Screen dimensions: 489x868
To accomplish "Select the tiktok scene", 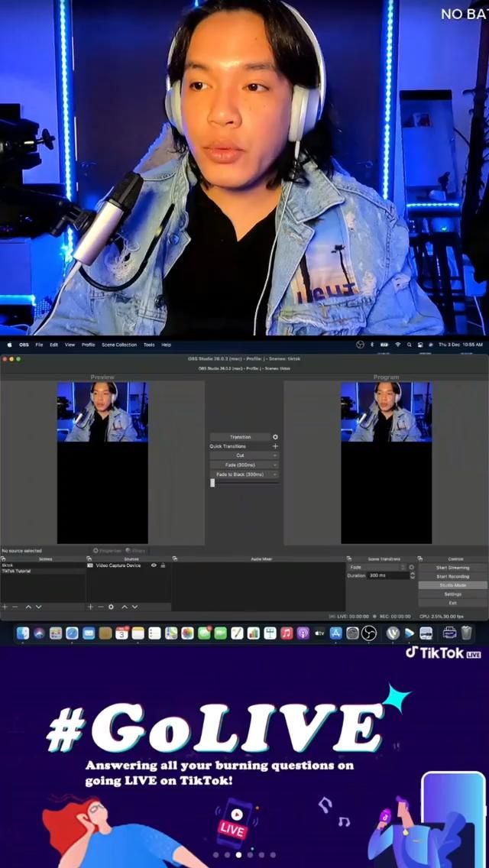I will 43,565.
